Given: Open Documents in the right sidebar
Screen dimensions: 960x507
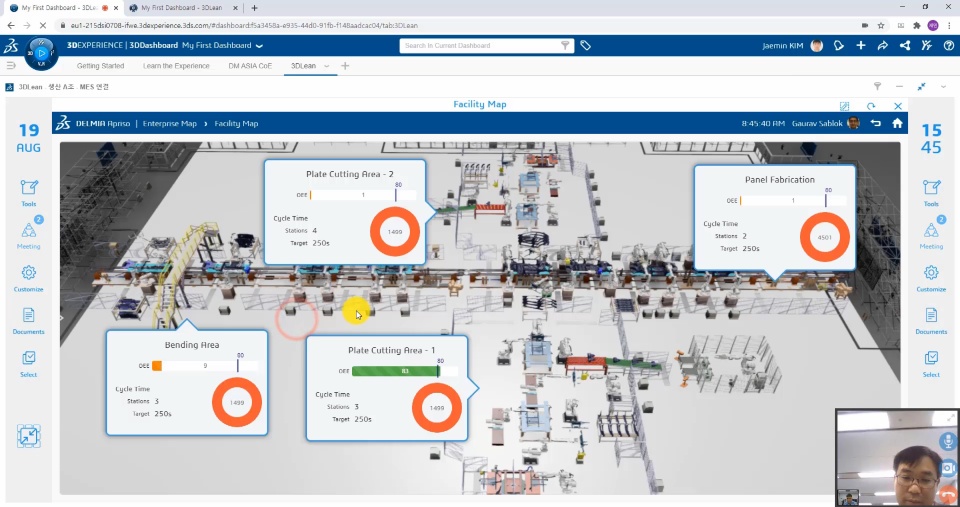Looking at the screenshot, I should [931, 321].
